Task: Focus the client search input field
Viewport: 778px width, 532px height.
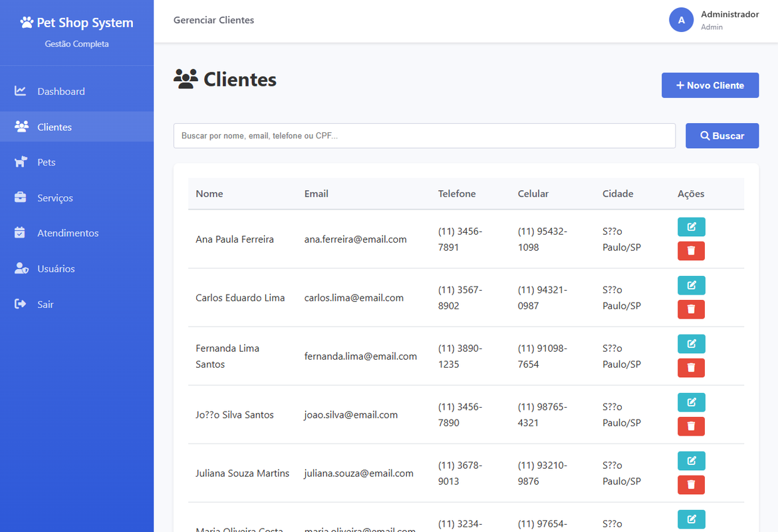Action: click(x=424, y=136)
